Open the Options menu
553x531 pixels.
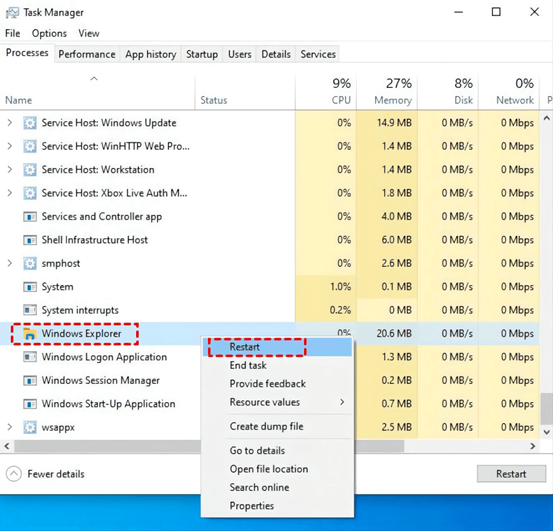pos(49,33)
